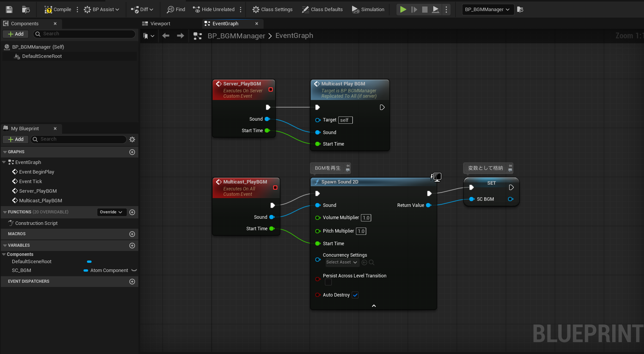644x354 pixels.
Task: Add a new function with plus icon
Action: 132,212
